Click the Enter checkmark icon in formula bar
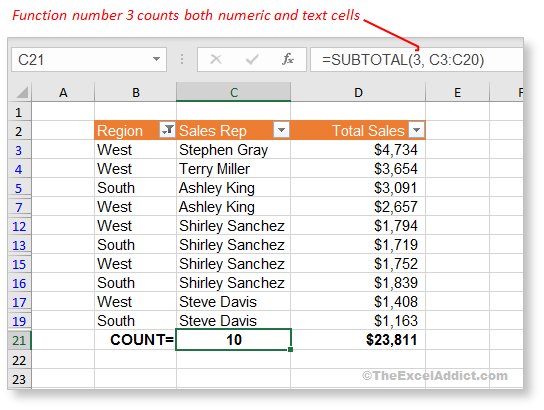The height and width of the screenshot is (410, 544). 252,60
